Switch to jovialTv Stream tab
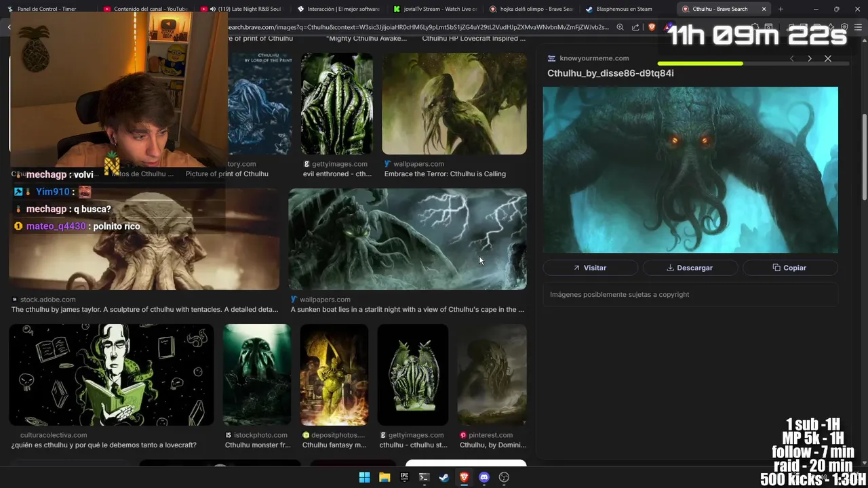 (434, 9)
